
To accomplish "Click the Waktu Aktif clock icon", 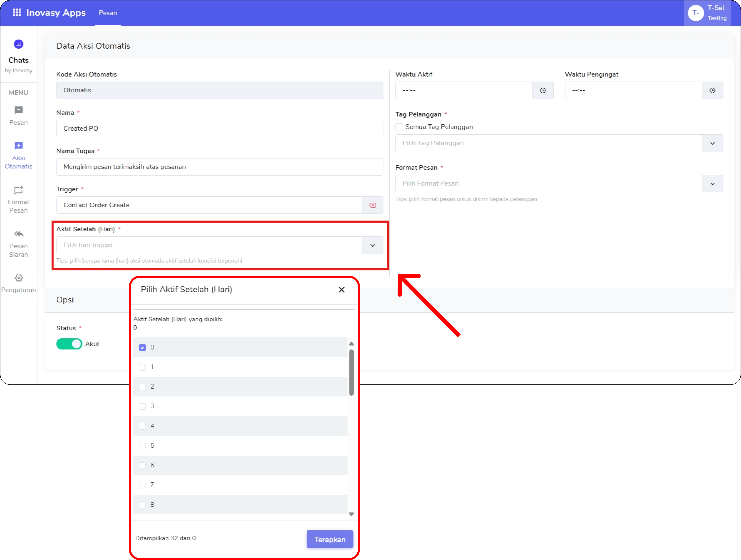I will (543, 90).
